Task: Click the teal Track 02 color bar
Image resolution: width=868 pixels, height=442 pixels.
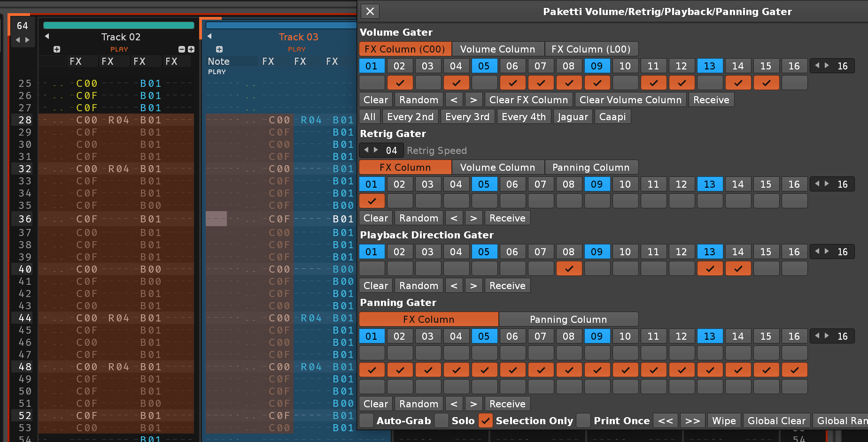Action: pos(118,25)
